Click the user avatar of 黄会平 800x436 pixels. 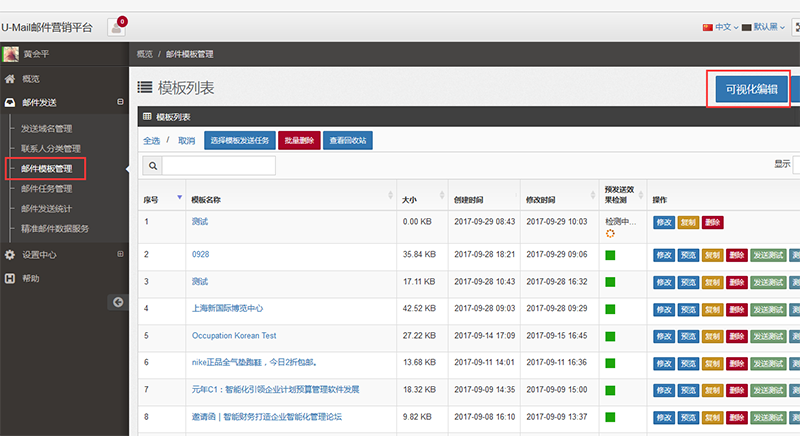pos(10,54)
